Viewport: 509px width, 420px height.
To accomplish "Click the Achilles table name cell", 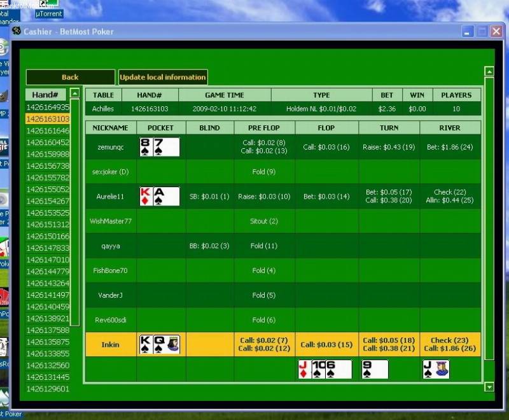I will click(103, 109).
